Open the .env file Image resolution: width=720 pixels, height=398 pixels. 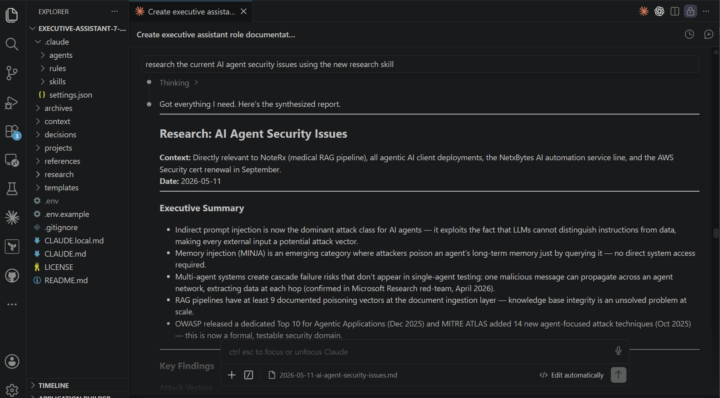[x=77, y=201]
